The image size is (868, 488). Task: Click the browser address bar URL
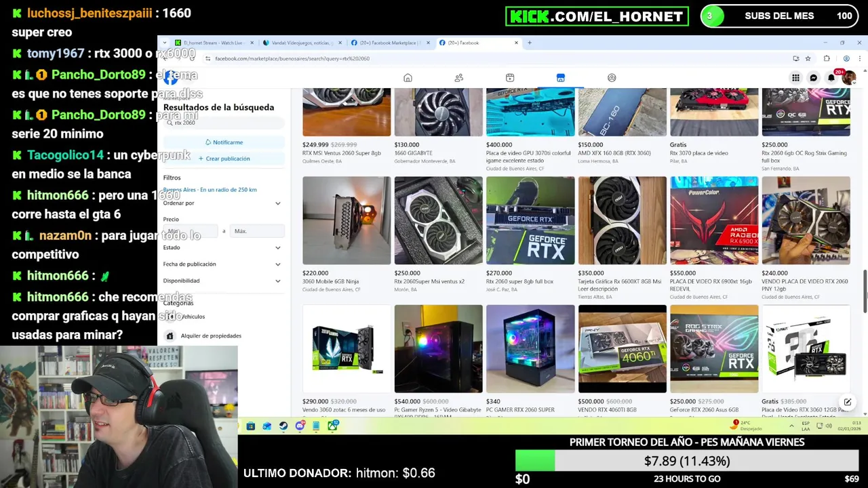coord(292,59)
